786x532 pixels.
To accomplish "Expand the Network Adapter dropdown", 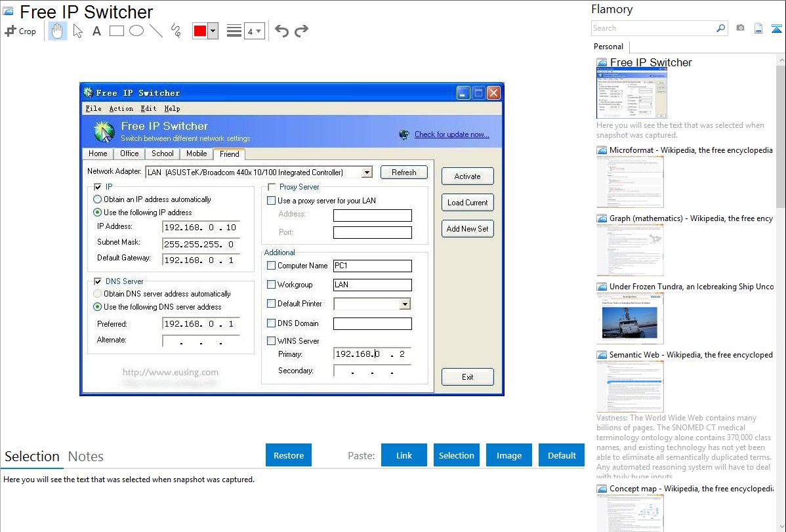I will [367, 172].
